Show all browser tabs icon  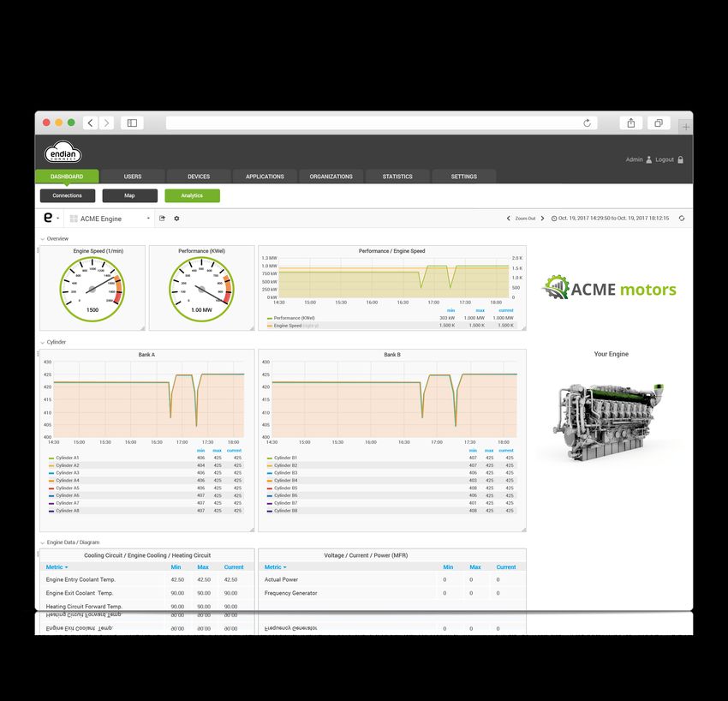pyautogui.click(x=659, y=123)
